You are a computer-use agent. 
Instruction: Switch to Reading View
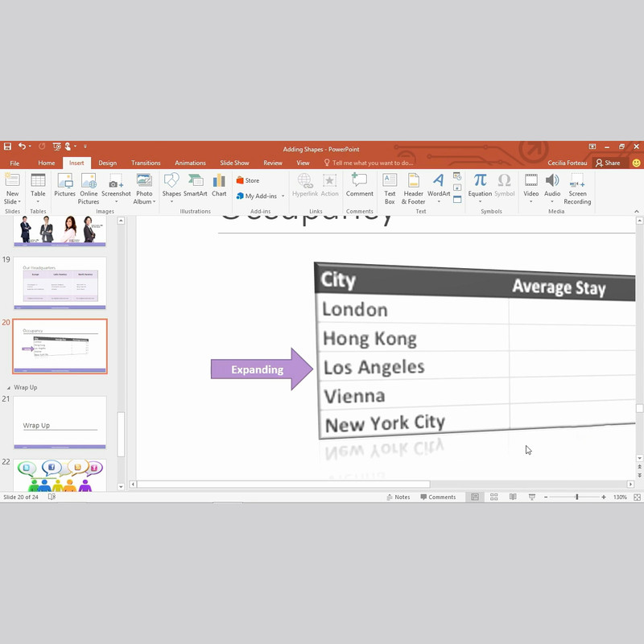click(x=513, y=497)
